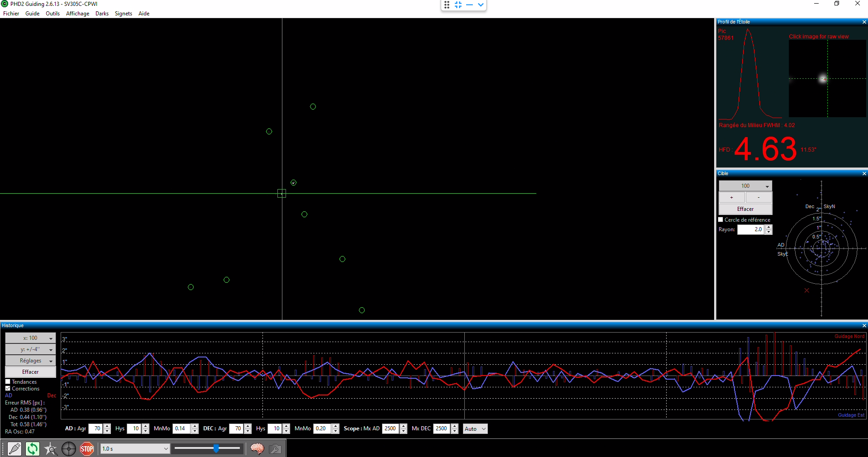Click the star thumbnail for raw view
The width and height of the screenshot is (868, 457).
pyautogui.click(x=827, y=79)
